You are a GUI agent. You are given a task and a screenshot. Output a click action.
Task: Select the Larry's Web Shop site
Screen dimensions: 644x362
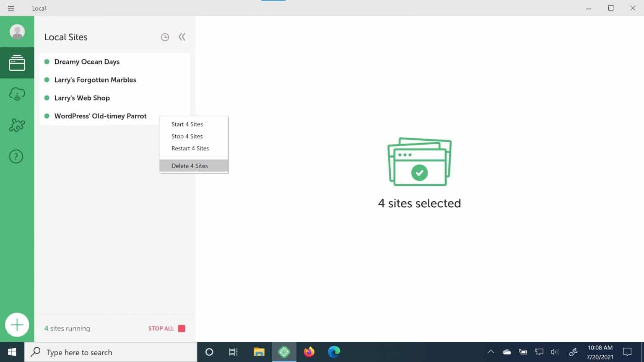82,98
